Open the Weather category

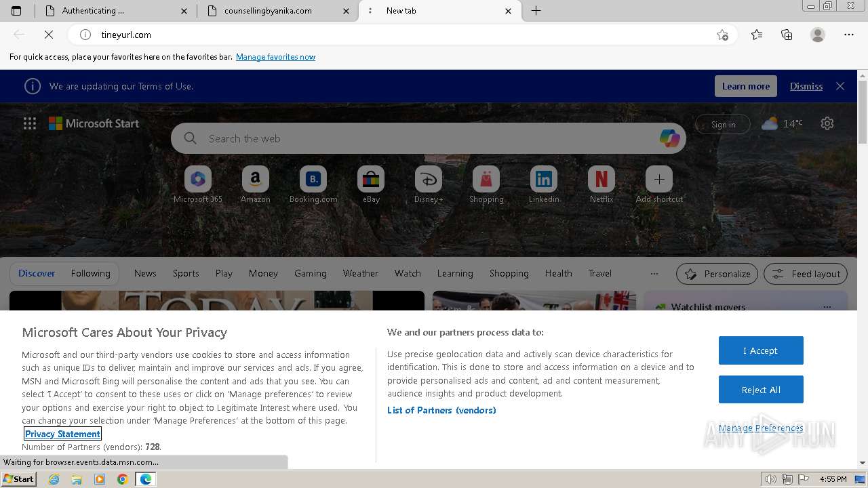tap(361, 273)
